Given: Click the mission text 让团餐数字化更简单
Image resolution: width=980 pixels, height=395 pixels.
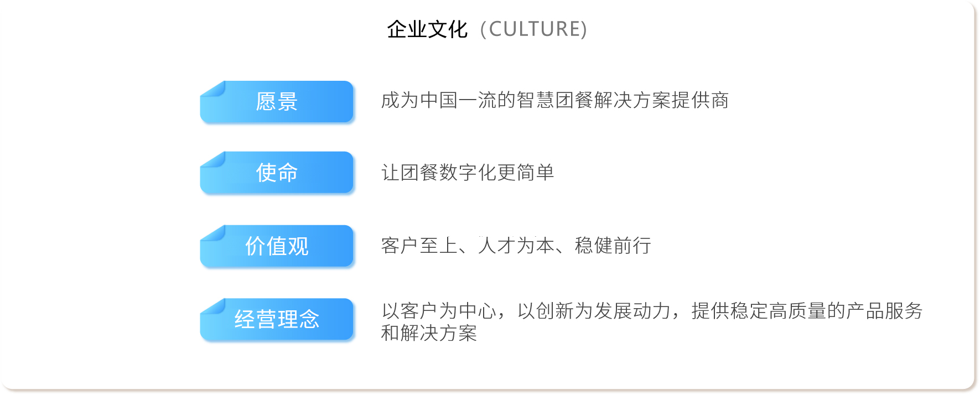Looking at the screenshot, I should point(468,173).
